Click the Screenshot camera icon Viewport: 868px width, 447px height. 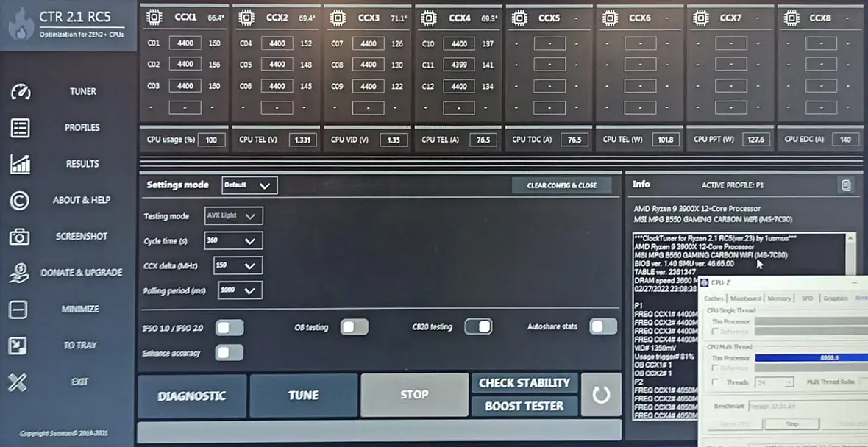pyautogui.click(x=20, y=237)
